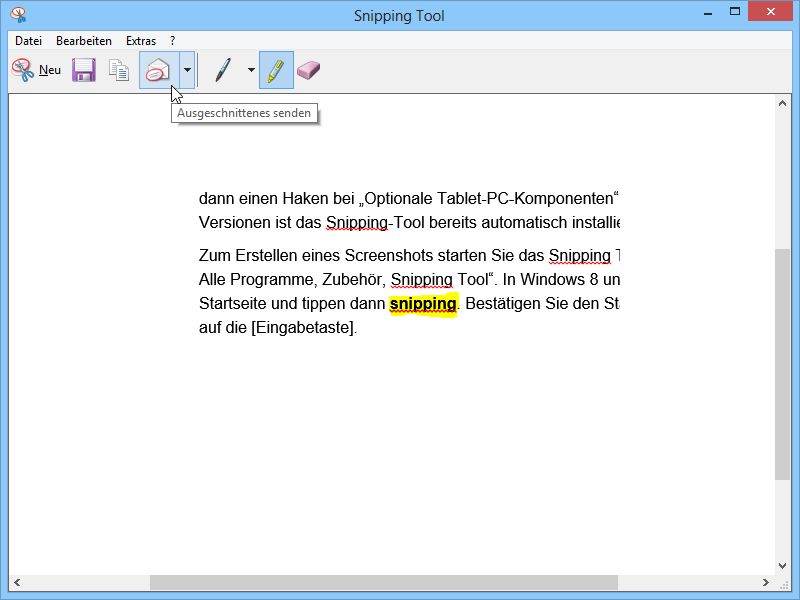Toggle the yellow Highlighter tool

tap(276, 70)
